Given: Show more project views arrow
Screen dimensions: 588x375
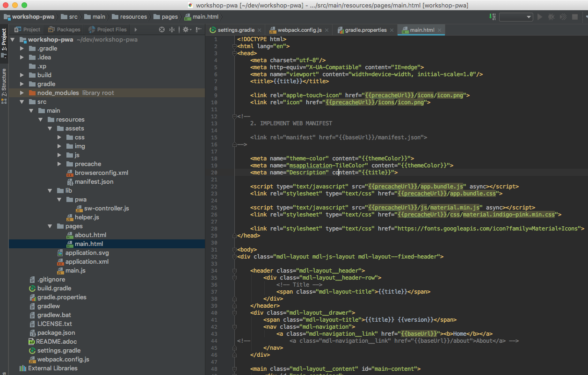Looking at the screenshot, I should pos(136,29).
